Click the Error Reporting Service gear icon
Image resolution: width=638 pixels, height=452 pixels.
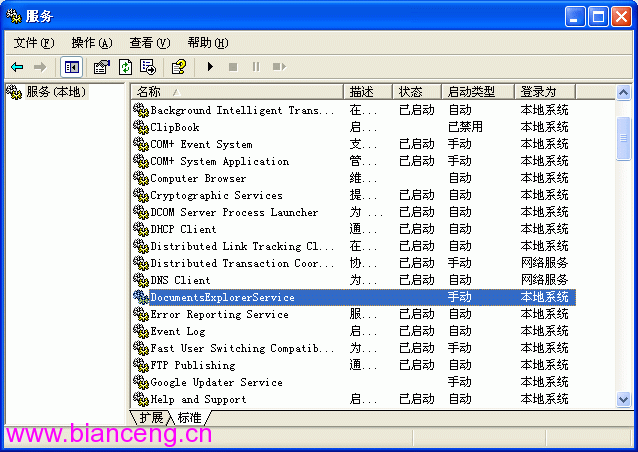141,314
